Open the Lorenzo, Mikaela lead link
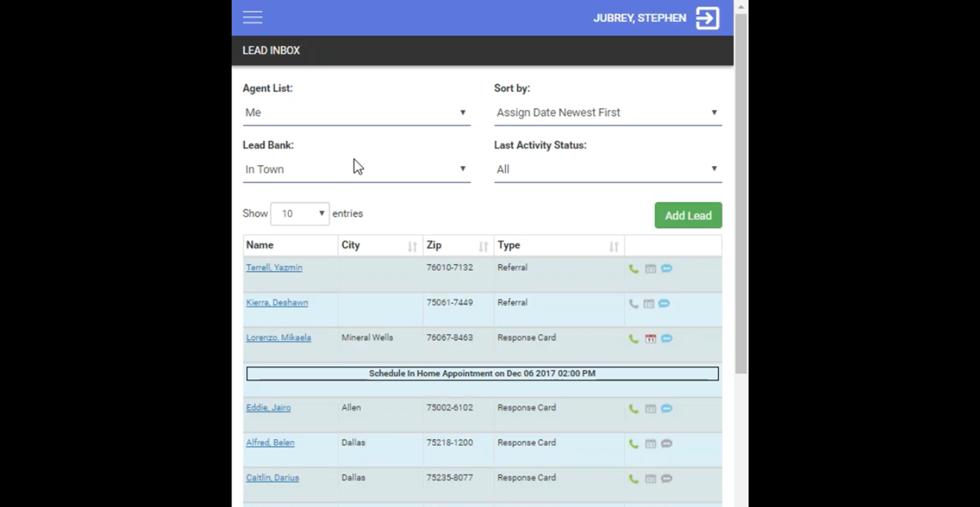980x507 pixels. click(x=278, y=338)
